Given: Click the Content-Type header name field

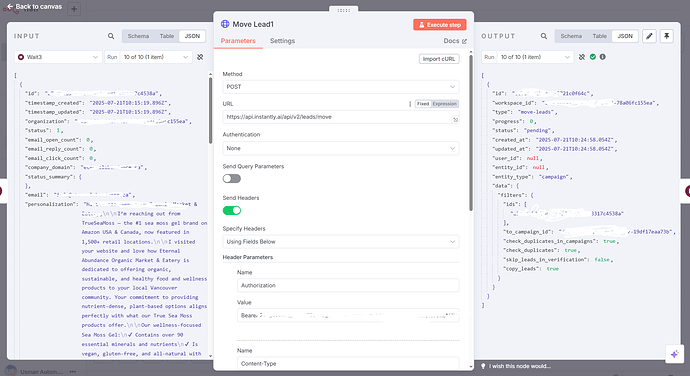Looking at the screenshot, I should pyautogui.click(x=348, y=364).
